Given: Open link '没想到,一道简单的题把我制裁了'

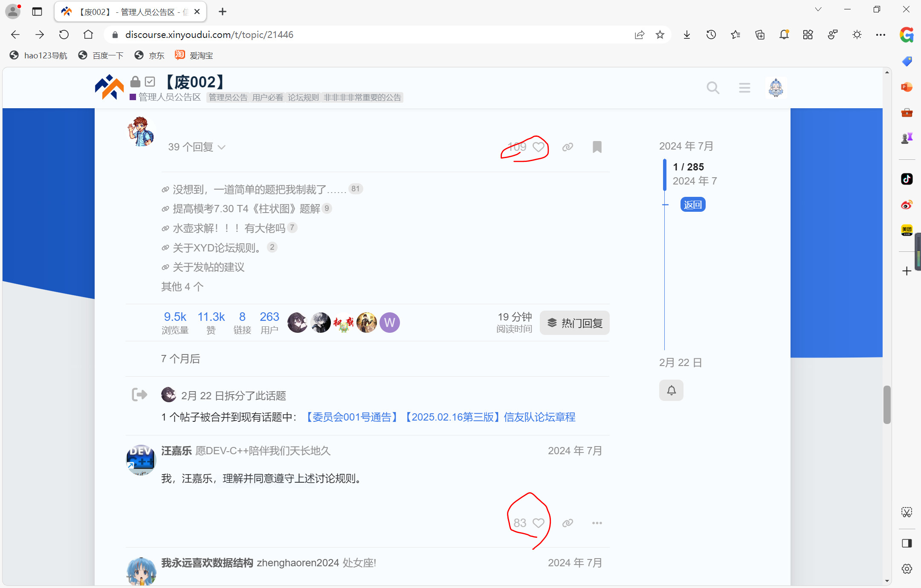Looking at the screenshot, I should click(259, 189).
